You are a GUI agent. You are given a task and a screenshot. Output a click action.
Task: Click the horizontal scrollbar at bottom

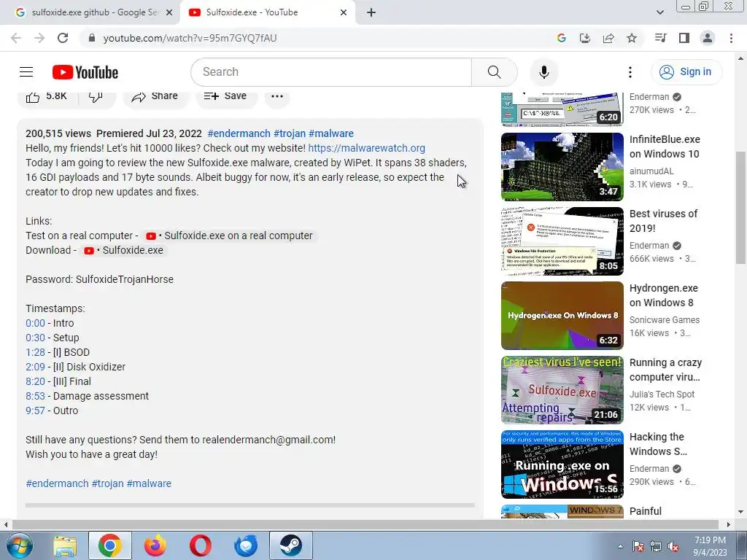click(365, 525)
